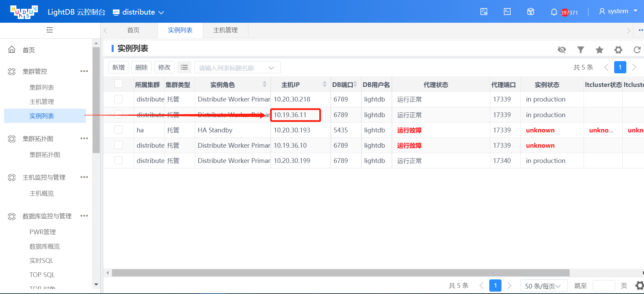Click the sidebar vertical scrollbar thumb

coord(96,100)
